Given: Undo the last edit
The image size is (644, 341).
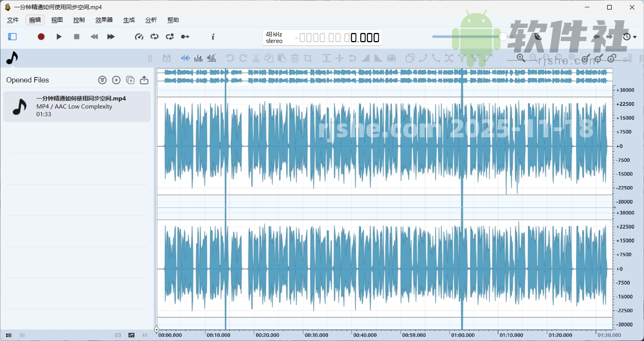Looking at the screenshot, I should click(x=230, y=58).
